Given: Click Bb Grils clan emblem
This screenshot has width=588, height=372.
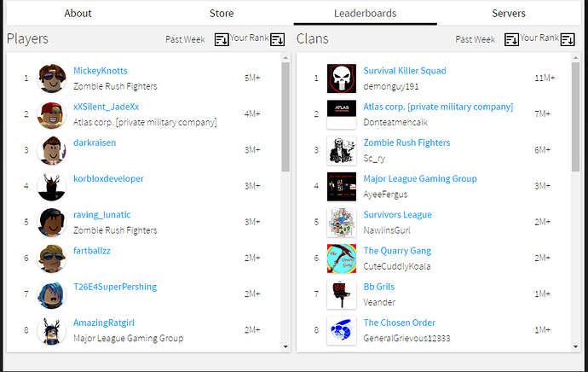Looking at the screenshot, I should point(342,294).
